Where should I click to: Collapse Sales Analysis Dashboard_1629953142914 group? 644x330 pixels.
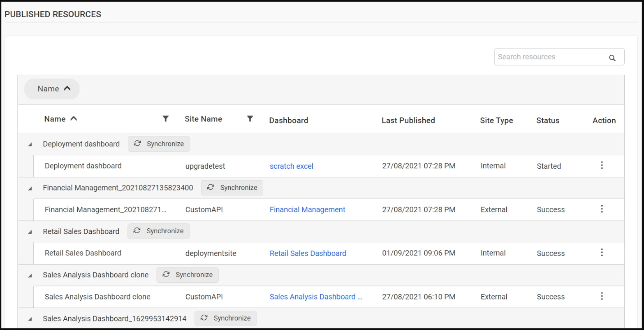point(30,319)
